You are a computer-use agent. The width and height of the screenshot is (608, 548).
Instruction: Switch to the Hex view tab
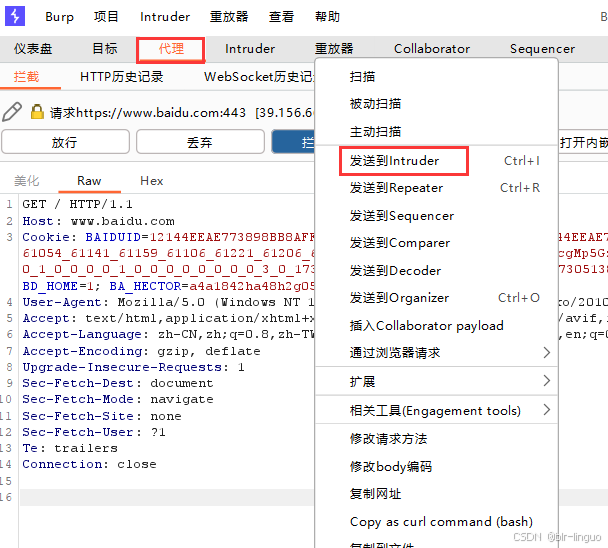click(x=152, y=181)
